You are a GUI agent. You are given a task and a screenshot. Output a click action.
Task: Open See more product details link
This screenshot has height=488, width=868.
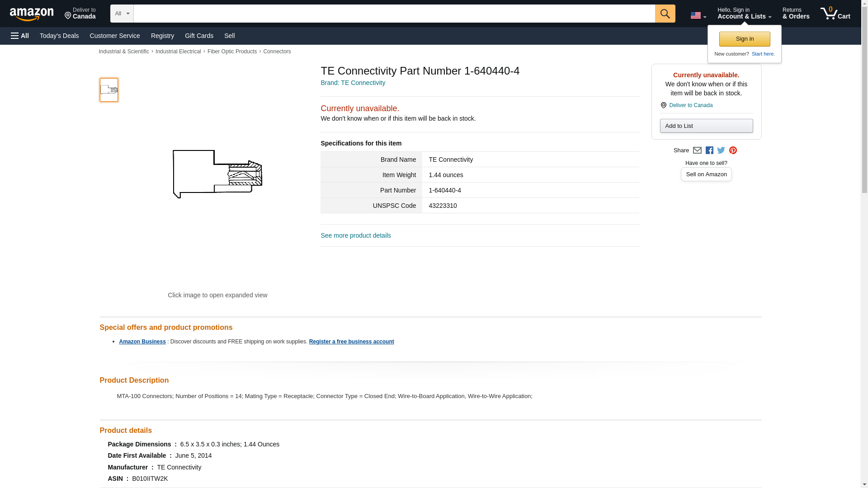(x=355, y=235)
